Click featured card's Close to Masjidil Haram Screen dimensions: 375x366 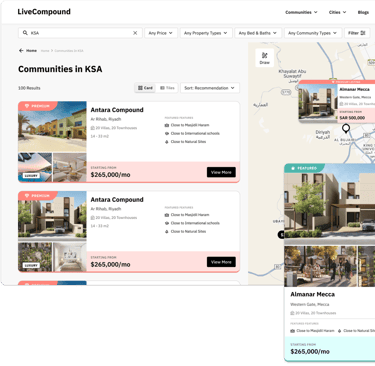pos(315,331)
